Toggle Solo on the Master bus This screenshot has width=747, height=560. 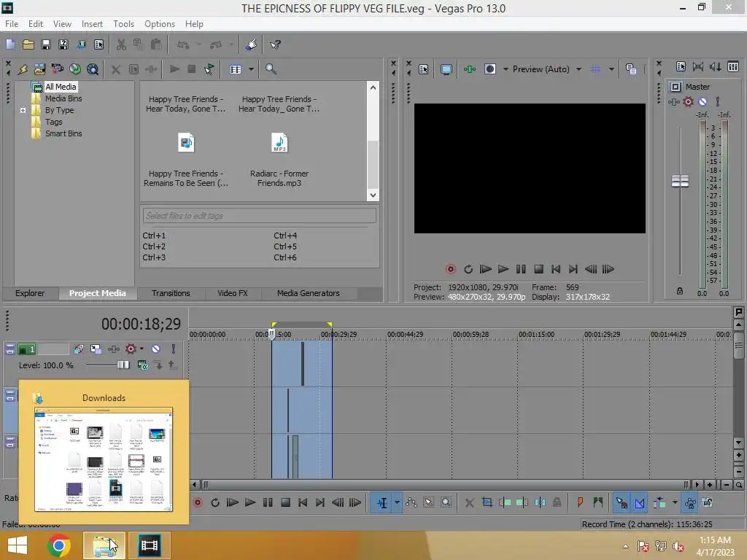click(x=718, y=101)
